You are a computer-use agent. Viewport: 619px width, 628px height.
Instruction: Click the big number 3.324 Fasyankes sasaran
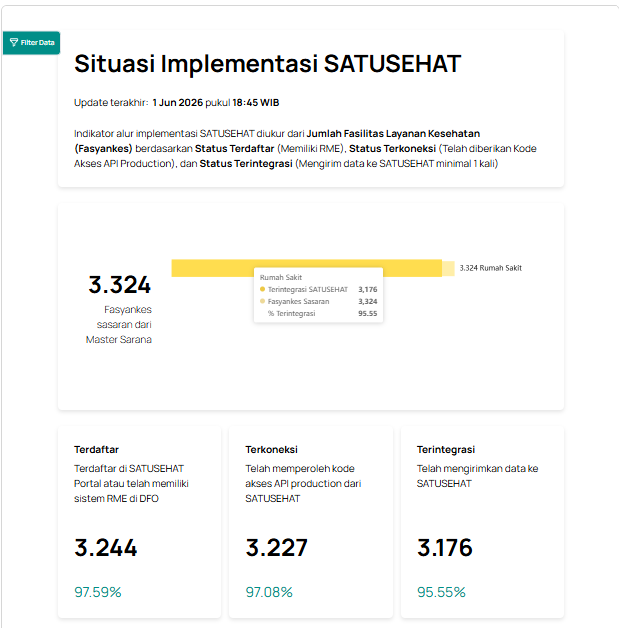(x=119, y=285)
